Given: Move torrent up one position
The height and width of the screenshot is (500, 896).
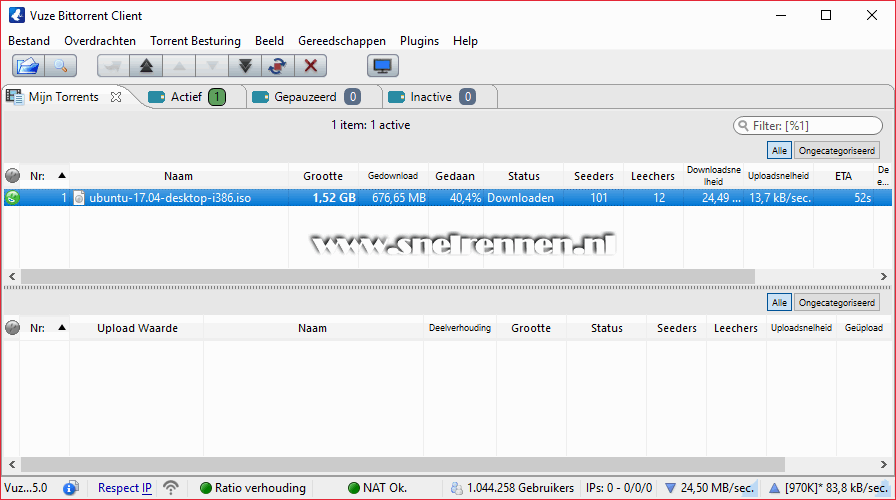Looking at the screenshot, I should (179, 66).
